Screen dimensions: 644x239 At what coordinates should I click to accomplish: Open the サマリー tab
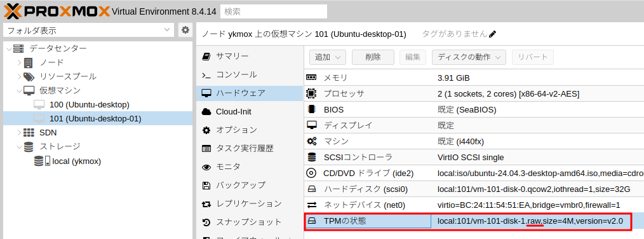click(250, 57)
